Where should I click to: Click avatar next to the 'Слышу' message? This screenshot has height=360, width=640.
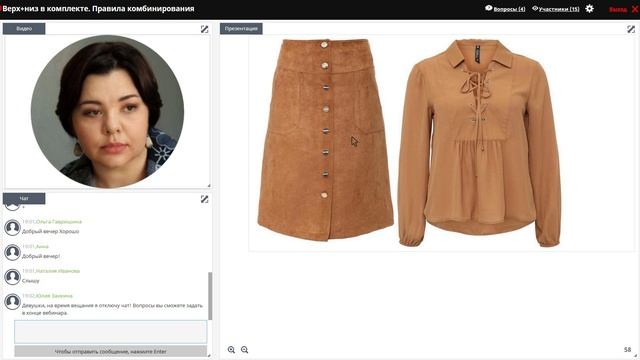[12, 277]
